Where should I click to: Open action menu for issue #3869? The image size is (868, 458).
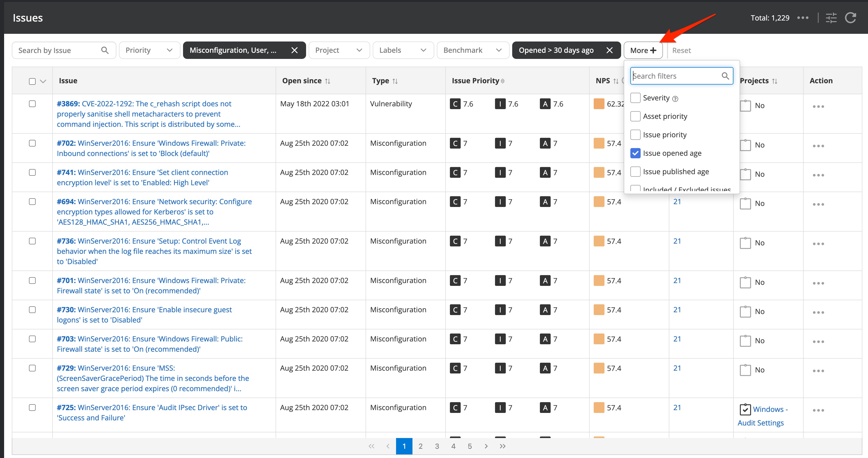818,106
